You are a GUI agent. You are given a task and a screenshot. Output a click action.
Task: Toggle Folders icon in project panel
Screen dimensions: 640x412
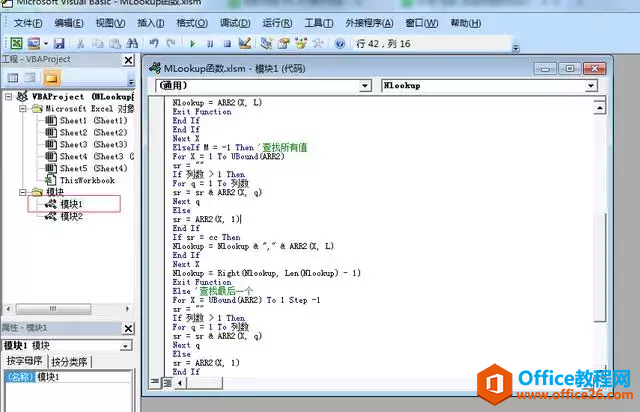click(51, 78)
